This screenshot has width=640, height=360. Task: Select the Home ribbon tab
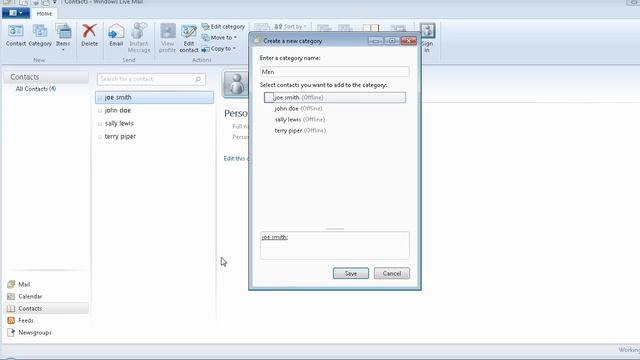tap(44, 13)
